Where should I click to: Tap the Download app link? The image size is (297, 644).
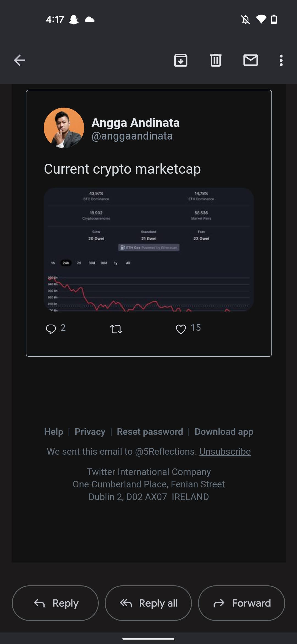click(x=224, y=432)
